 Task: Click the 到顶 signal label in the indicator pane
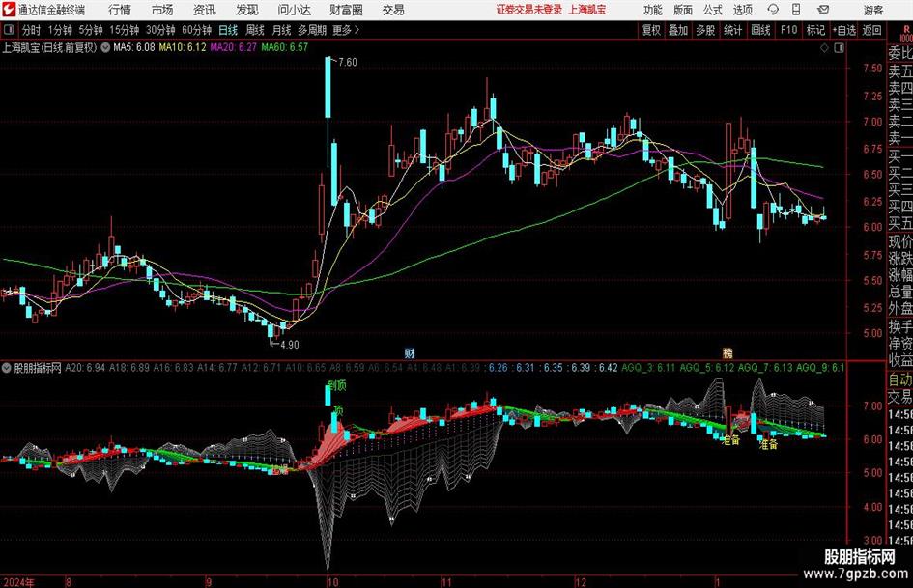(x=336, y=385)
